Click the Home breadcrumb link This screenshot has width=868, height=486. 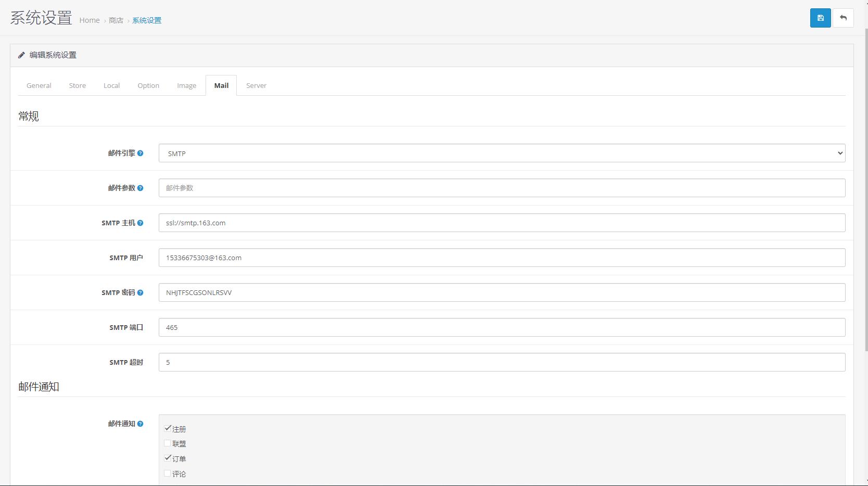click(90, 20)
